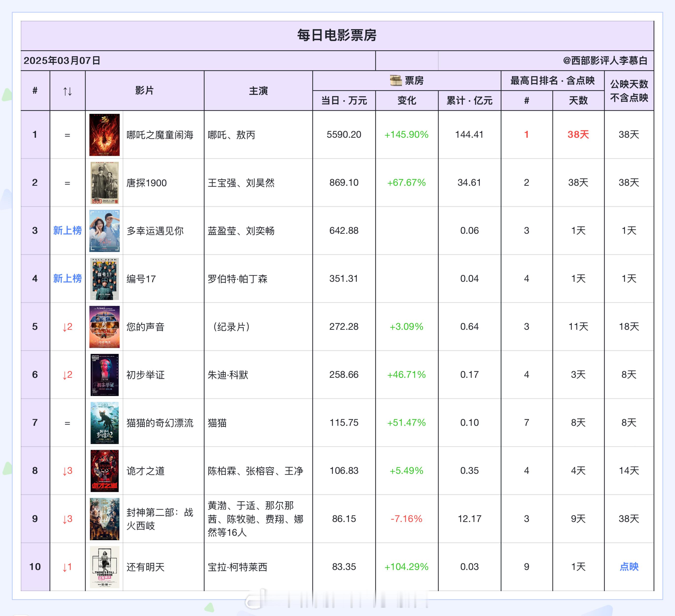Open the 唐探1900 poster thumbnail

[x=104, y=183]
